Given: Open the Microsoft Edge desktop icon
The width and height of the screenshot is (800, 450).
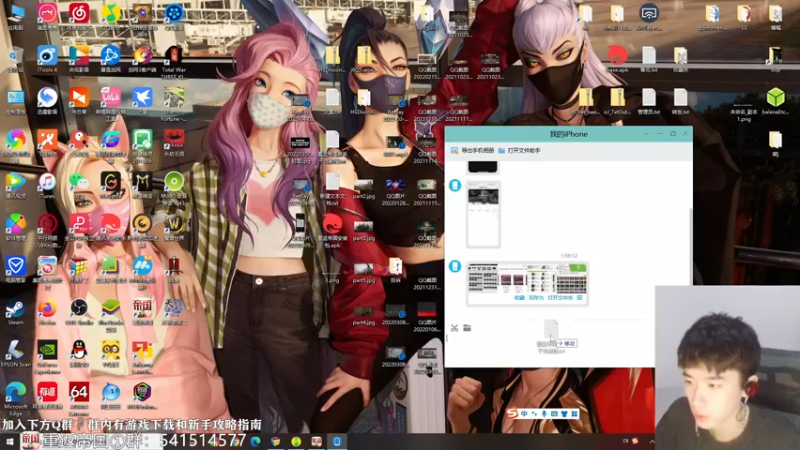Looking at the screenshot, I should [x=15, y=397].
